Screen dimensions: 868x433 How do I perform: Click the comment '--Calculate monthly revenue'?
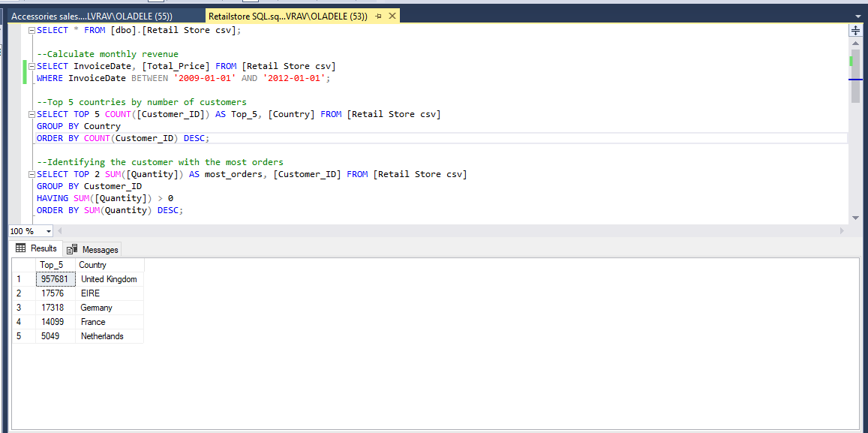pos(107,54)
